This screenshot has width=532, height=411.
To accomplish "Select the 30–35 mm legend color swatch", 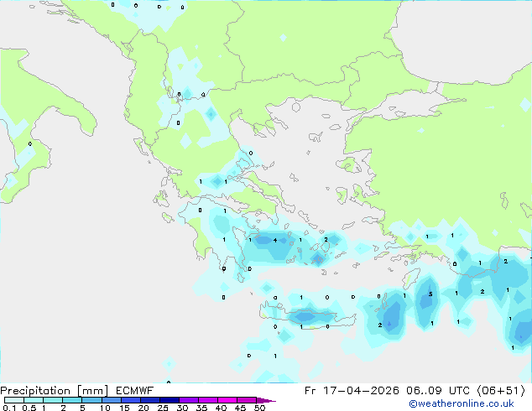I will point(189,400).
